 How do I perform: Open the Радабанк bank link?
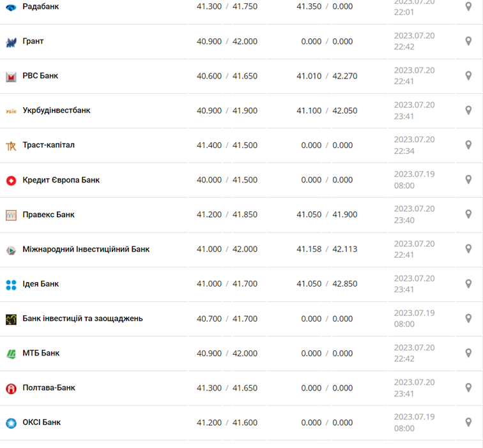[40, 6]
